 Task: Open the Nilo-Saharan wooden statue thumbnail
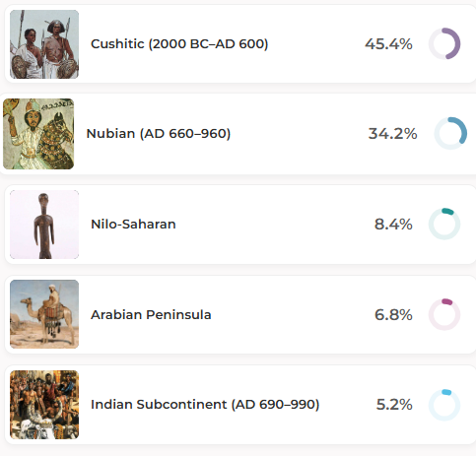[44, 225]
